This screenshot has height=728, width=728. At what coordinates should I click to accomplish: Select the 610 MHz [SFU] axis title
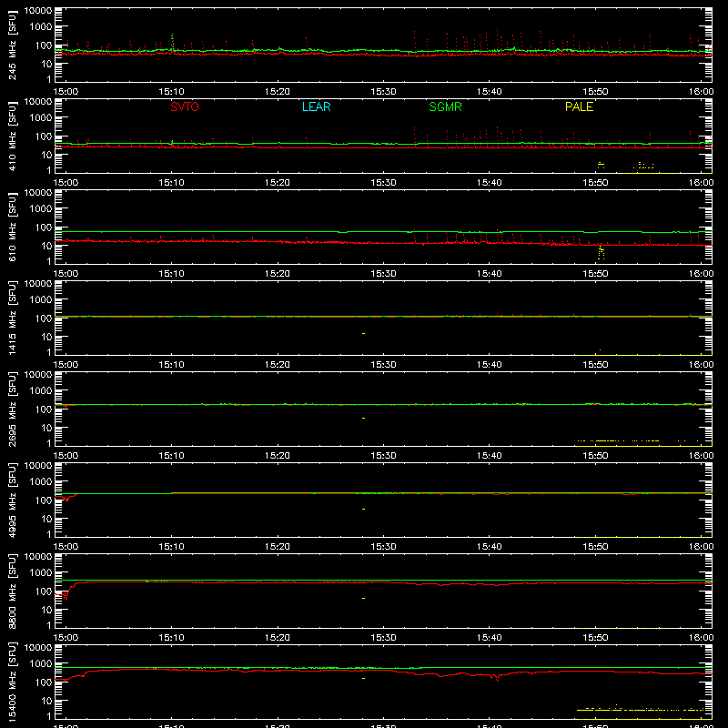12,227
